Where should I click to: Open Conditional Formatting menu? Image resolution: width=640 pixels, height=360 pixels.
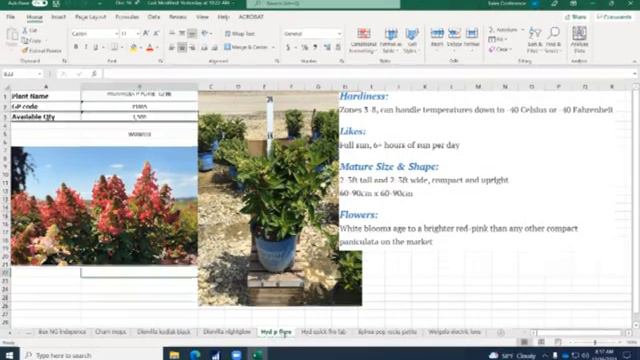tap(363, 40)
